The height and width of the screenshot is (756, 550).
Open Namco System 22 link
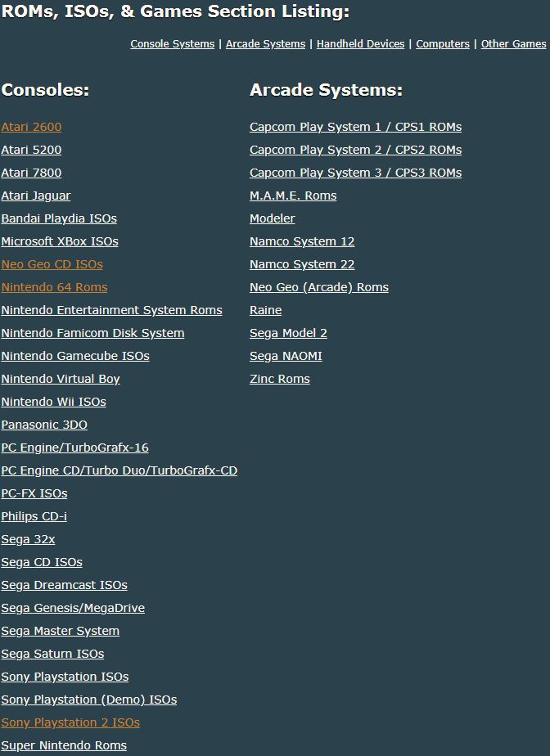pyautogui.click(x=302, y=264)
